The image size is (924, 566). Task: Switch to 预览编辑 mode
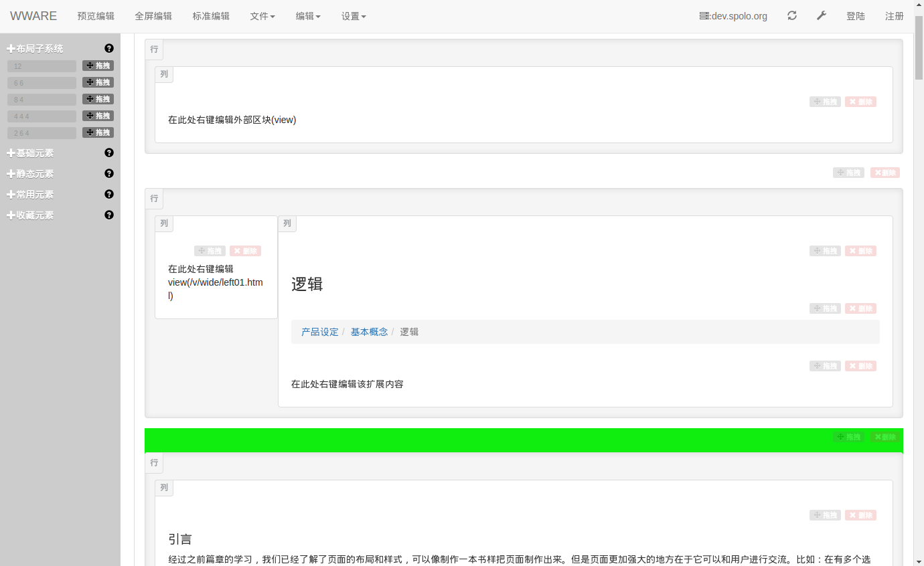click(96, 16)
